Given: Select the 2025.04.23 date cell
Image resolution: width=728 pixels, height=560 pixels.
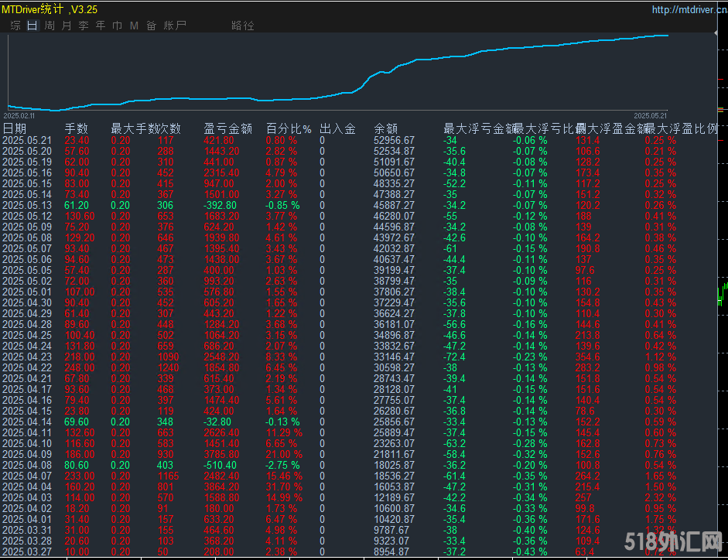Looking at the screenshot, I should (27, 357).
